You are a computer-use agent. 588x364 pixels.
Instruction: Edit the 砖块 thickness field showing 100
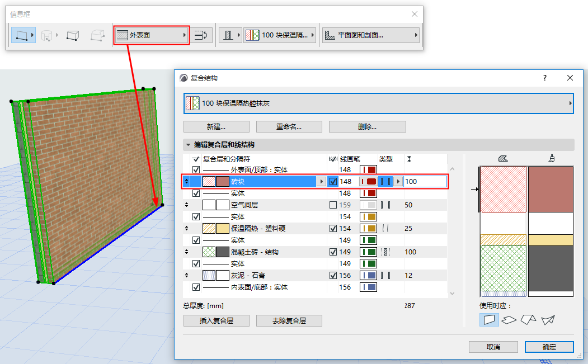tap(425, 181)
